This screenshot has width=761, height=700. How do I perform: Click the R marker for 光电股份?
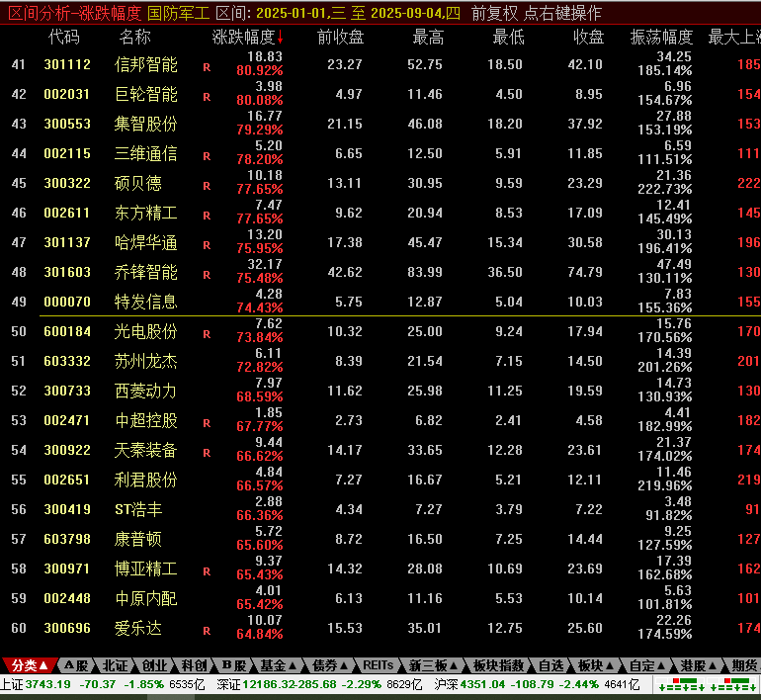207,334
